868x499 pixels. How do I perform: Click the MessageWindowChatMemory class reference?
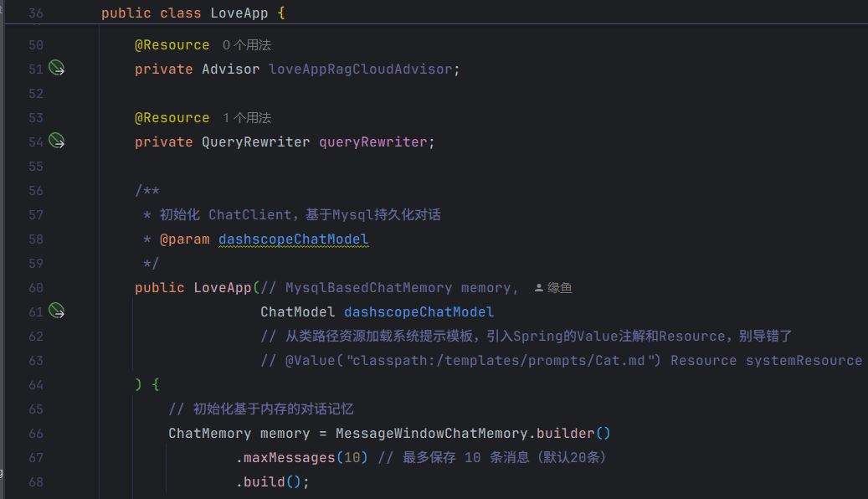pos(431,434)
